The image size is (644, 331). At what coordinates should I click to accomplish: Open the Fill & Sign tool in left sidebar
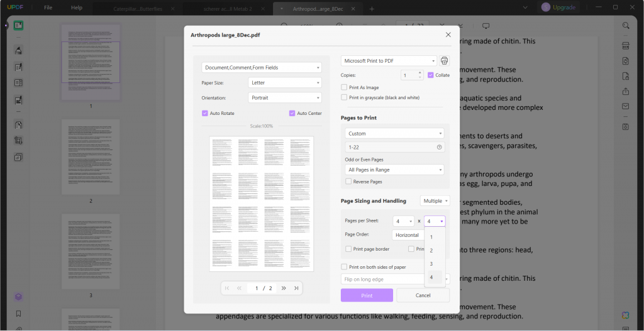click(x=18, y=100)
